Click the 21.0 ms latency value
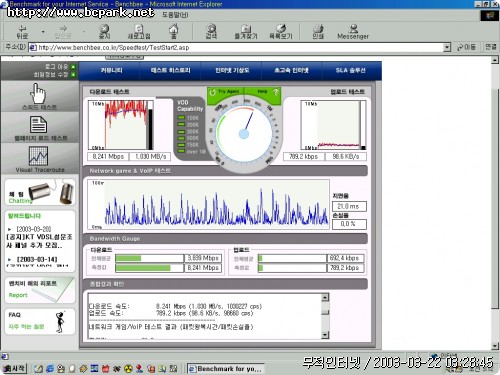500x375 pixels. pyautogui.click(x=349, y=206)
